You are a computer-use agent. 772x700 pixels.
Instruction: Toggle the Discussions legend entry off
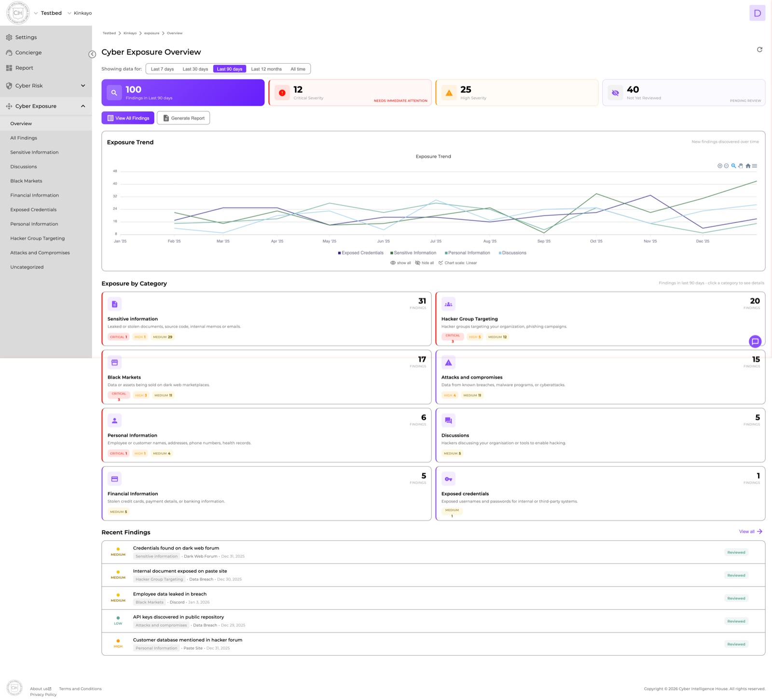click(512, 253)
